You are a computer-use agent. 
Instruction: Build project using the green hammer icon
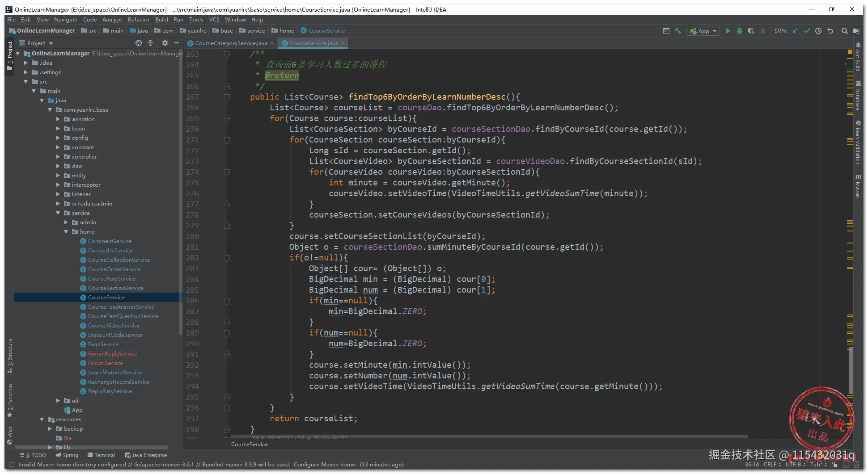(x=678, y=31)
